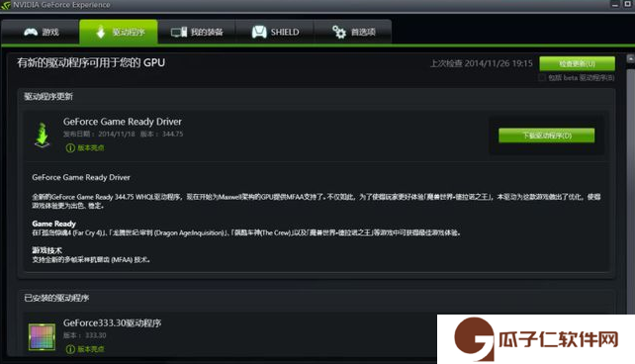Image resolution: width=635 pixels, height=364 pixels.
Task: Click the monitor icon on My Rig tab
Action: (x=179, y=32)
